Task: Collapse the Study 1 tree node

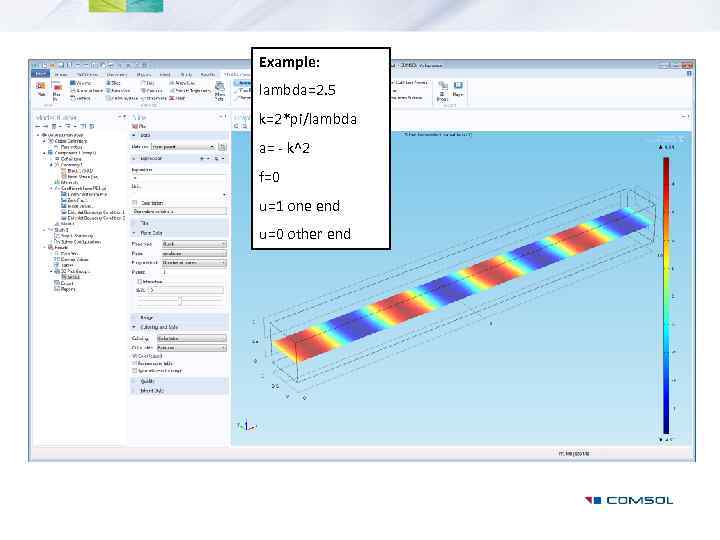Action: pyautogui.click(x=45, y=230)
